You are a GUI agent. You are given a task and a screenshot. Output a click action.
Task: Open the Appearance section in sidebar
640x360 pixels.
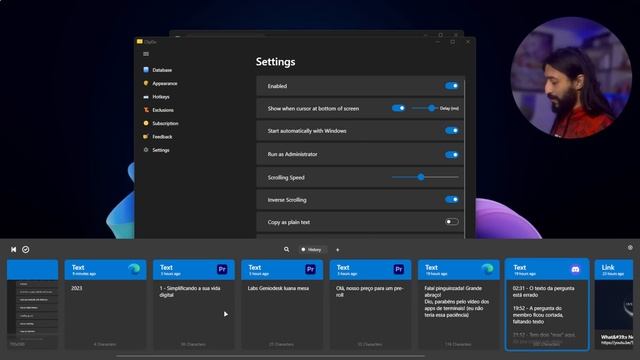160,83
